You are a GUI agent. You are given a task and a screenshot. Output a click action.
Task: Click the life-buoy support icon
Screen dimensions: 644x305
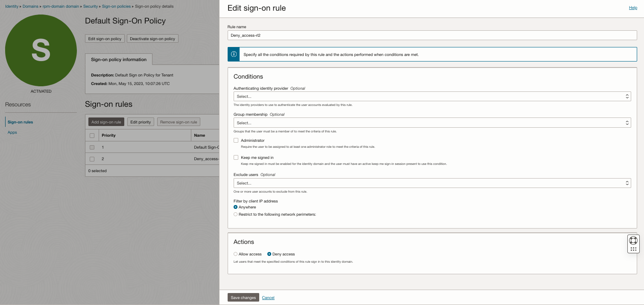pyautogui.click(x=633, y=240)
